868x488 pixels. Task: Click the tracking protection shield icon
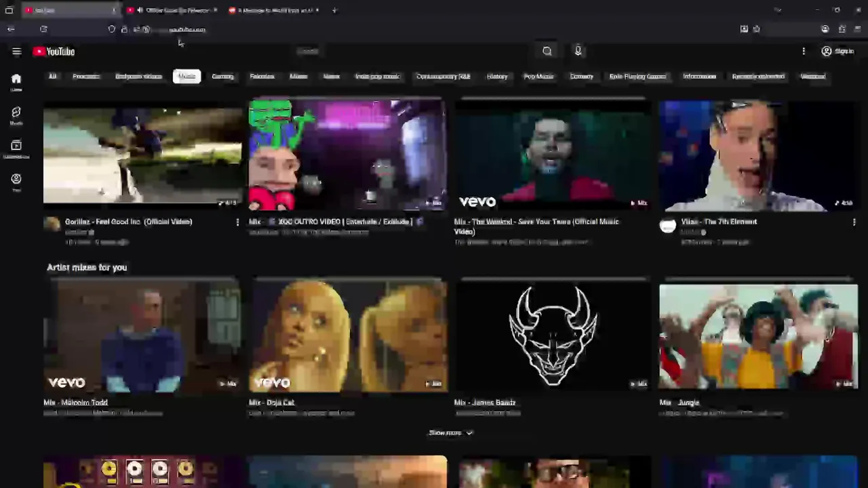[112, 29]
